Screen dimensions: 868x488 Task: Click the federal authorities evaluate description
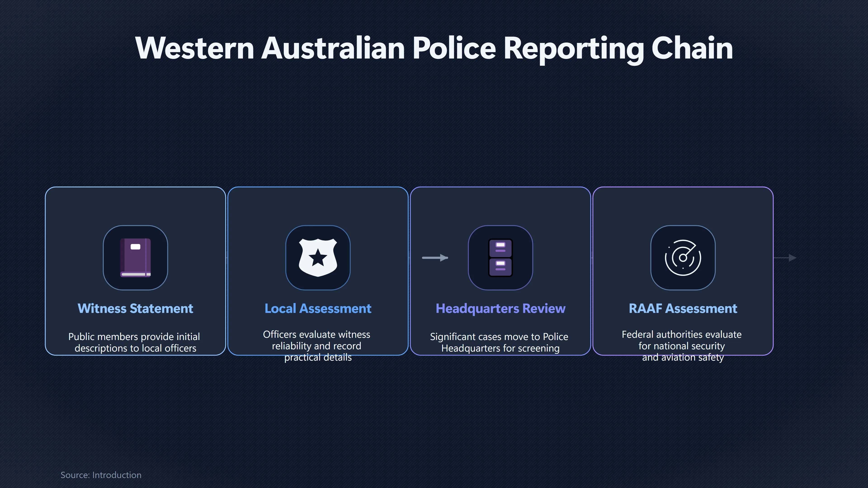point(682,345)
